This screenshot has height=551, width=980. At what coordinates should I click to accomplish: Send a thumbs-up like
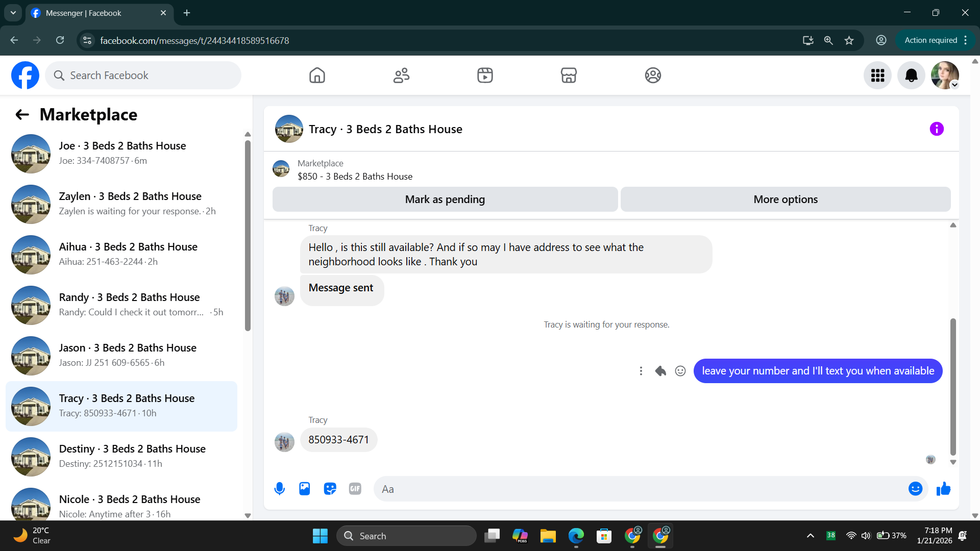click(x=943, y=489)
